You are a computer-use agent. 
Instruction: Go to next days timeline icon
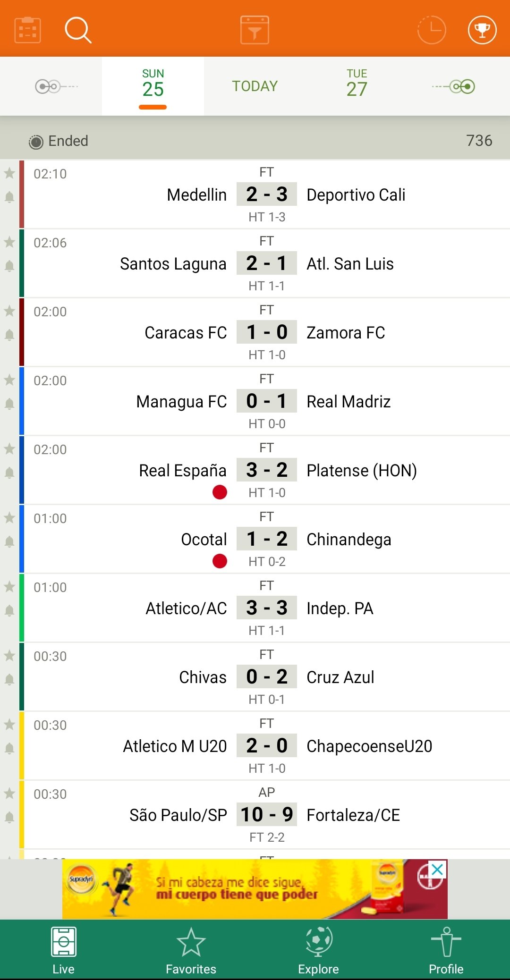click(453, 86)
